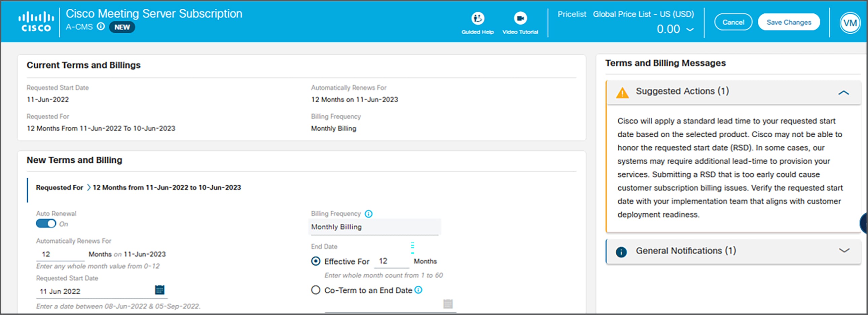Click the General Notifications info icon

[621, 252]
